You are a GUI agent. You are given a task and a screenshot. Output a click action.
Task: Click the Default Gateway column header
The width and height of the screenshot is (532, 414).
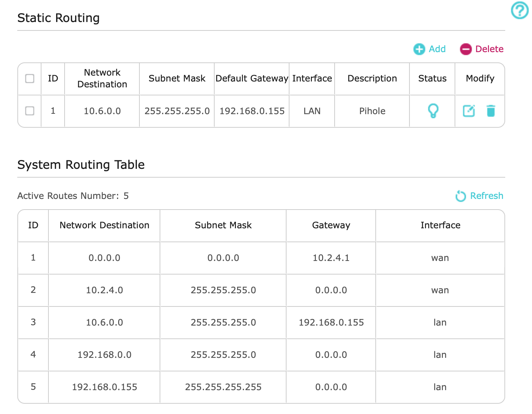pyautogui.click(x=252, y=79)
